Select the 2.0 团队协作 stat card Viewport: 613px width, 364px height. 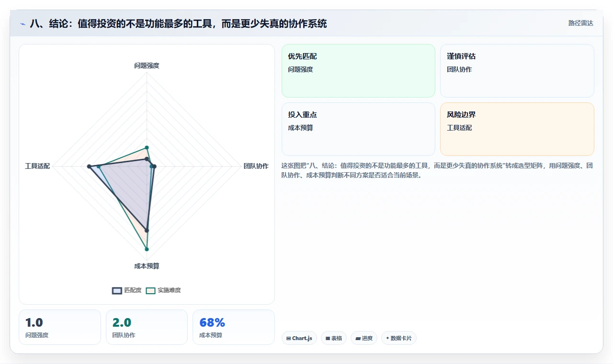coord(147,327)
